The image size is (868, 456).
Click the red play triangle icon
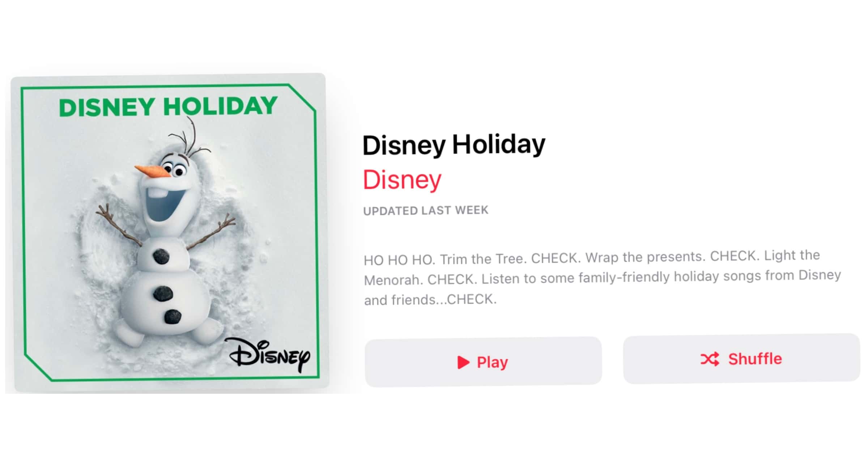[463, 362]
